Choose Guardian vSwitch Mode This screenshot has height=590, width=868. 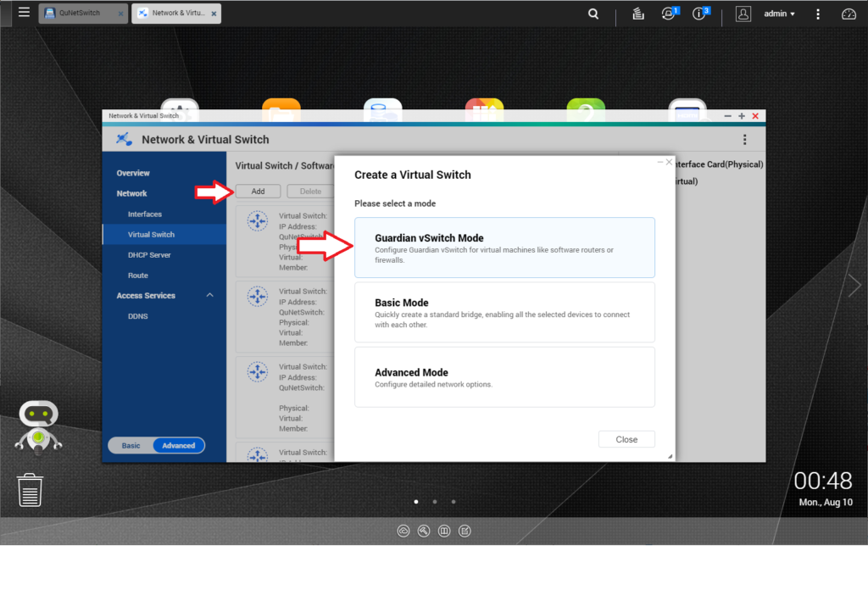point(504,248)
